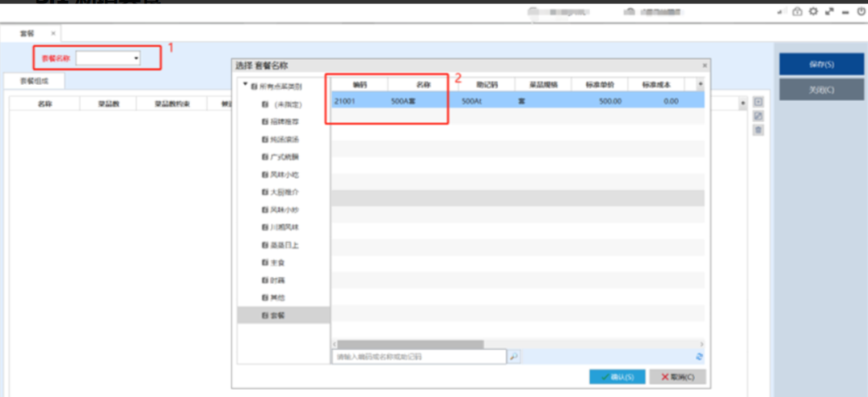868x397 pixels.
Task: Open column chooser arrow in dialog grid header
Action: [x=700, y=84]
